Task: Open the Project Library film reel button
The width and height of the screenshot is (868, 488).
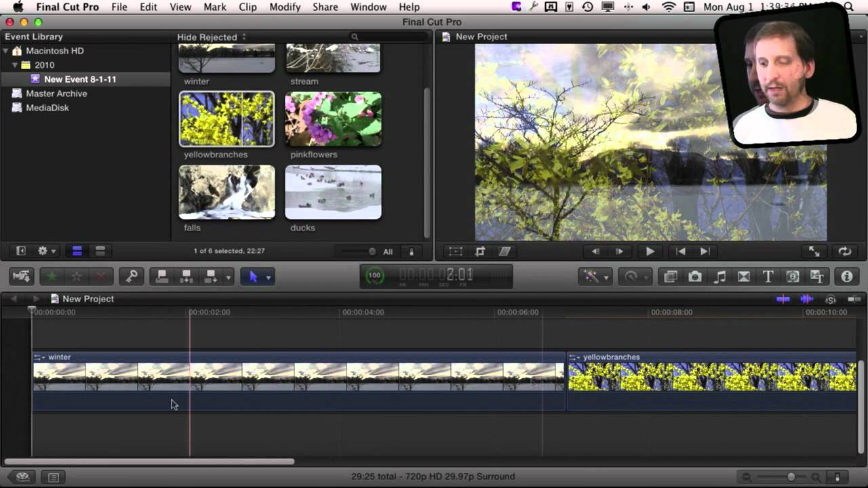Action: [22, 477]
